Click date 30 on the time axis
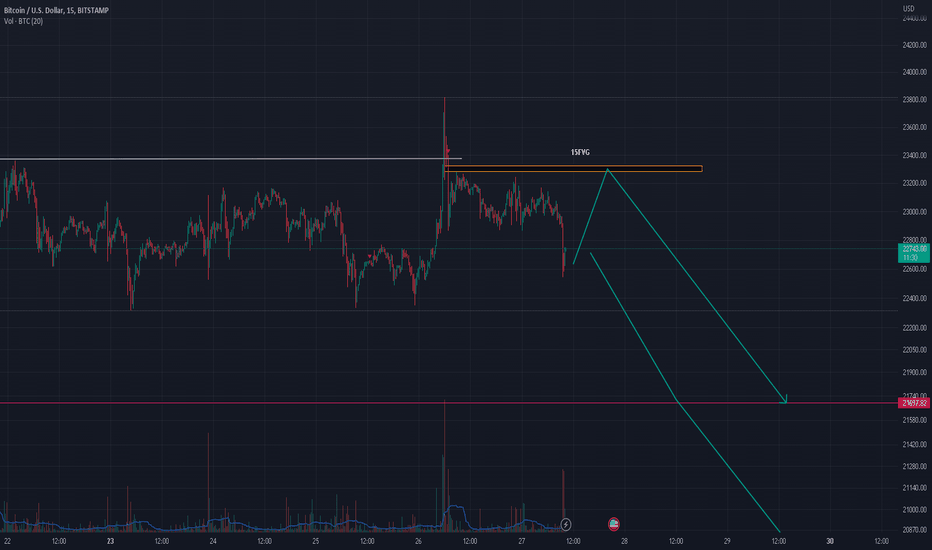Viewport: 932px width, 550px height. click(x=830, y=541)
